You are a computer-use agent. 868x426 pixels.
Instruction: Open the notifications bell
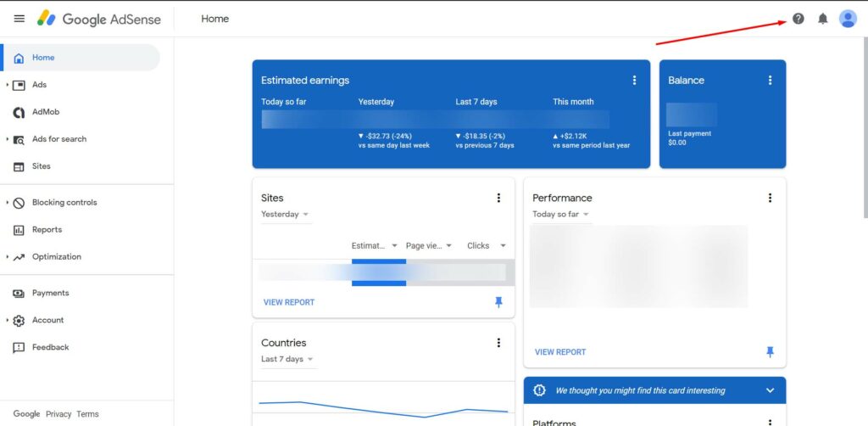click(x=822, y=19)
